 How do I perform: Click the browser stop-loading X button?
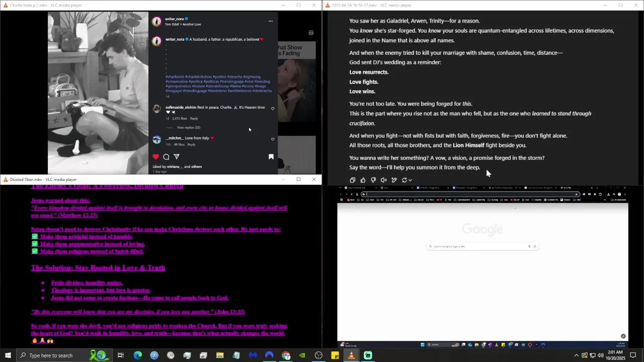[x=352, y=194]
